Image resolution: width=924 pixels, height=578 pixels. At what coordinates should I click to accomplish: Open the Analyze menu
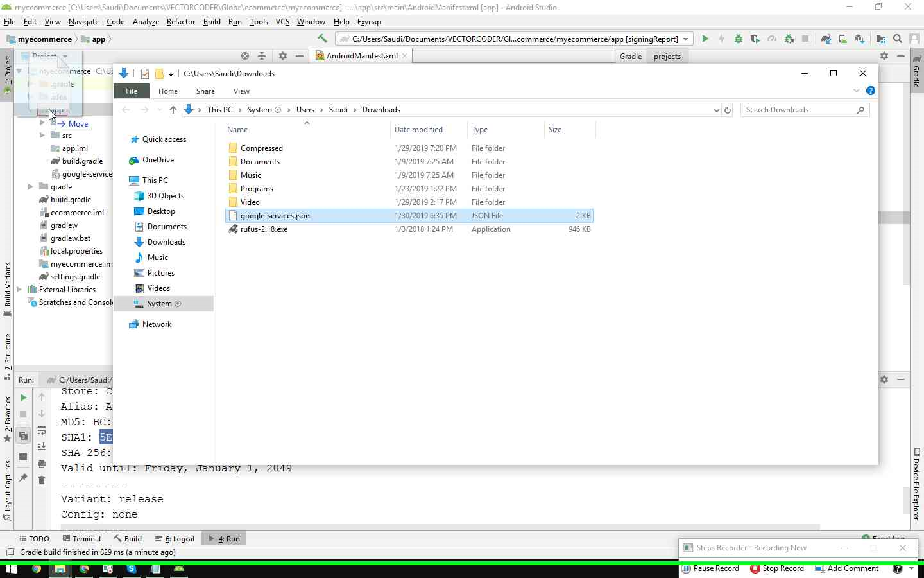(x=146, y=21)
